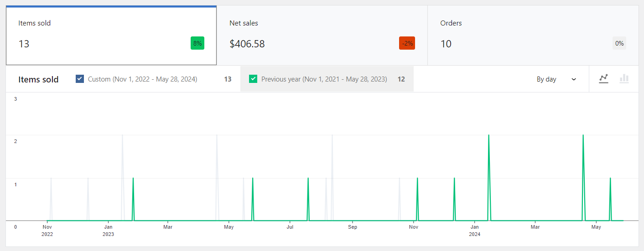Uncheck the Custom date range checkbox
Viewport: 644px width, 251px height.
(x=80, y=79)
